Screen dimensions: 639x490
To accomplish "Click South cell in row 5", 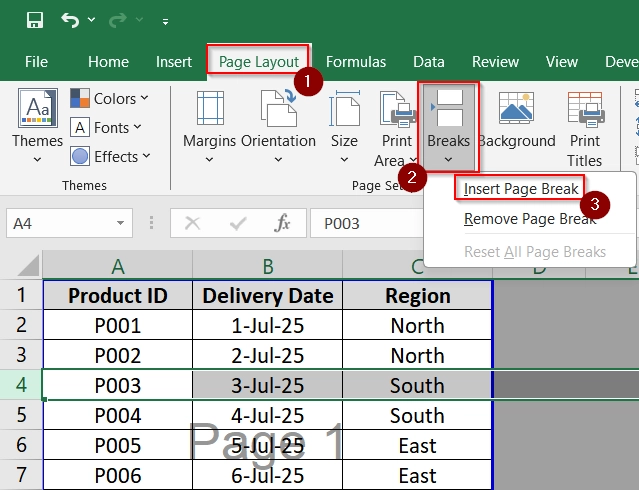I will pos(417,415).
